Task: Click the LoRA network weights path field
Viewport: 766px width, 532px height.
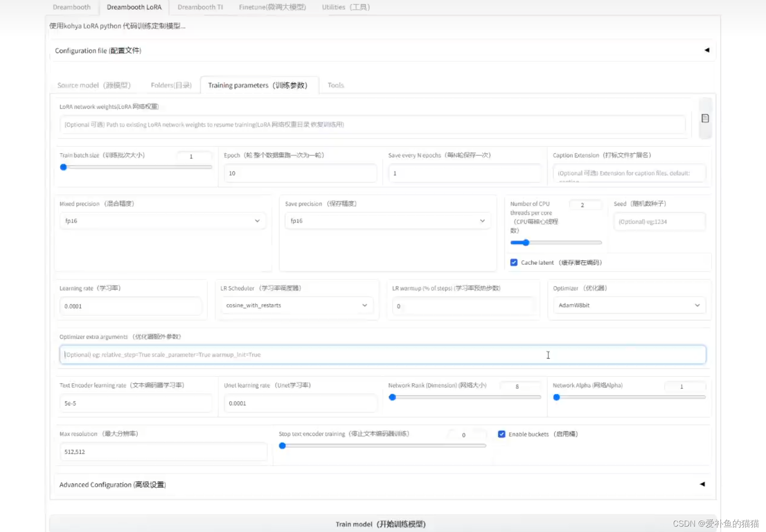Action: [x=372, y=124]
